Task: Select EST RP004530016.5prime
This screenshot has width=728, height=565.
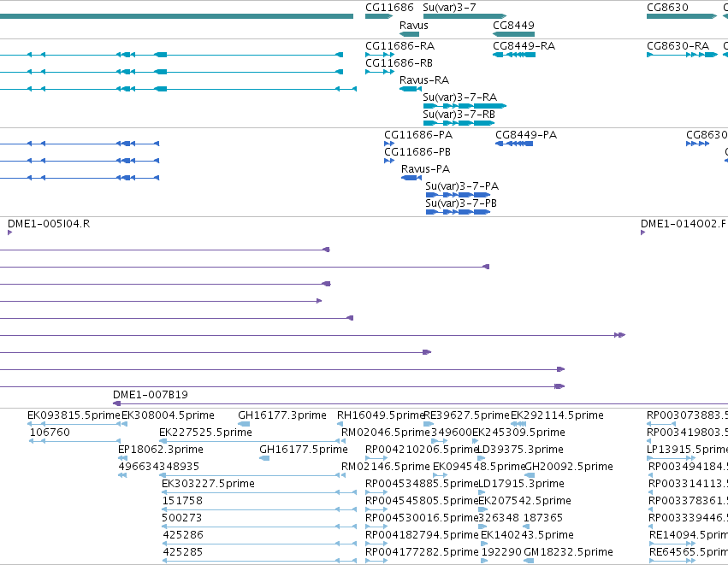Action: 422,518
